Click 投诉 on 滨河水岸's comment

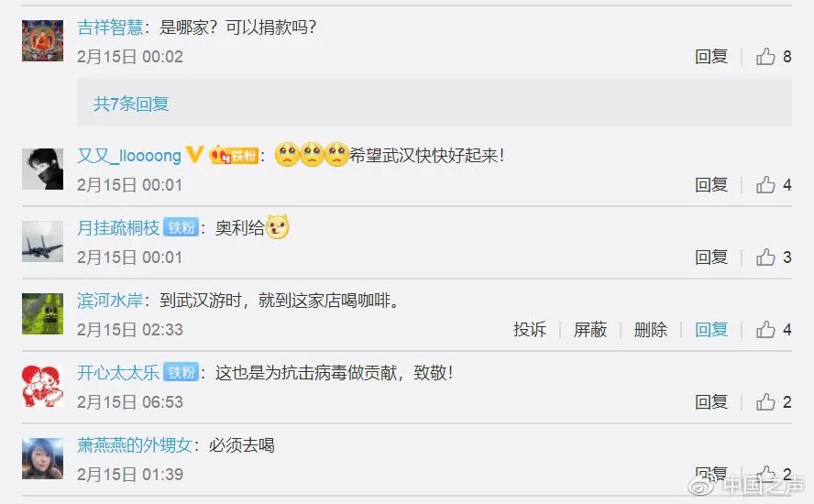[530, 329]
